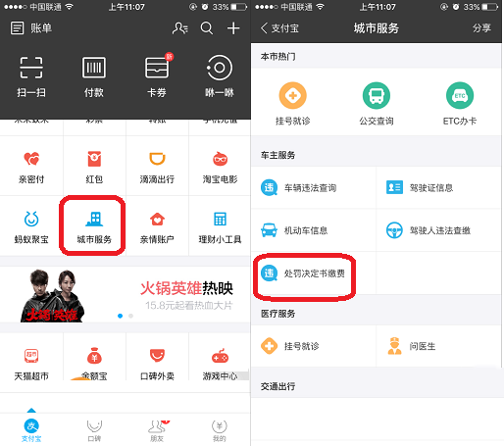Open 驾驶人违法查缴 entry
This screenshot has width=504, height=446.
pyautogui.click(x=438, y=230)
